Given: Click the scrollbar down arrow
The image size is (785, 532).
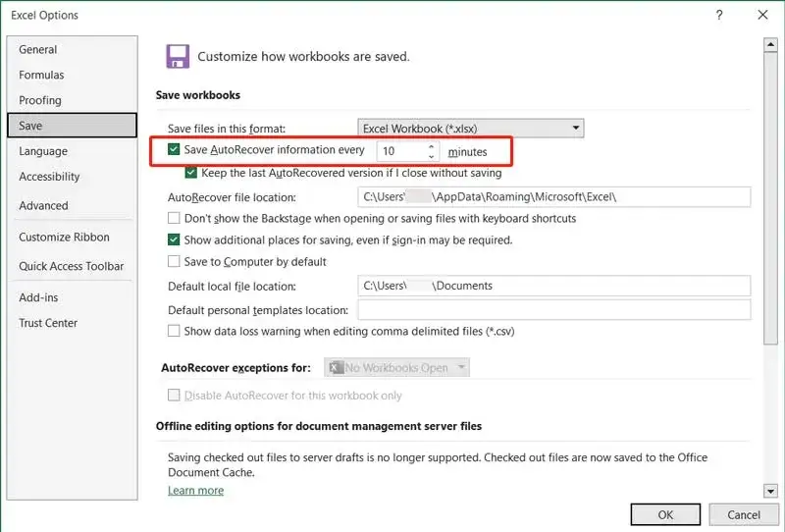Looking at the screenshot, I should [x=770, y=491].
